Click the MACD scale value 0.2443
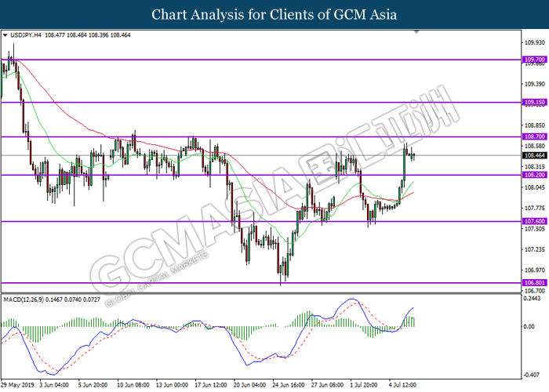The height and width of the screenshot is (392, 549). coord(533,299)
